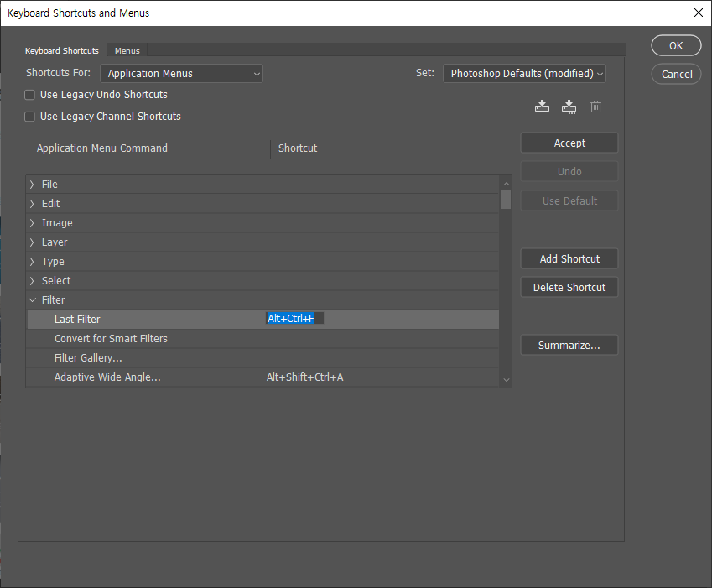
Task: Click the File group label
Action: [x=49, y=185]
